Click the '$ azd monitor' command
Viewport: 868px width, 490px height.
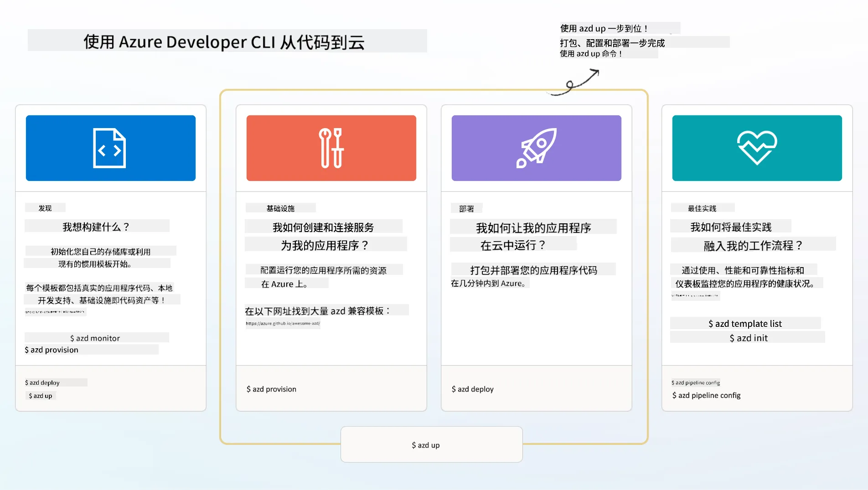point(95,338)
